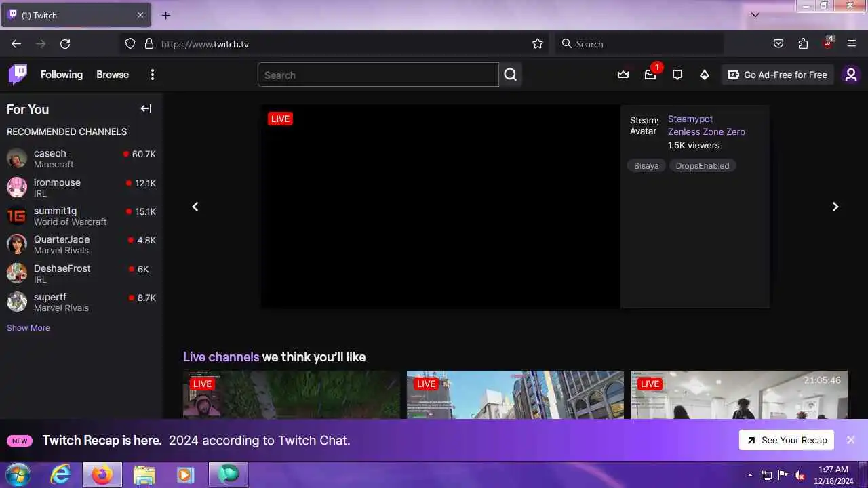Go to Following tab

tap(62, 75)
